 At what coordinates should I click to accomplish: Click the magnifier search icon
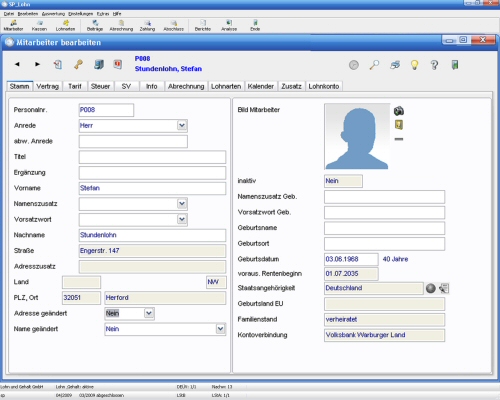tap(374, 65)
